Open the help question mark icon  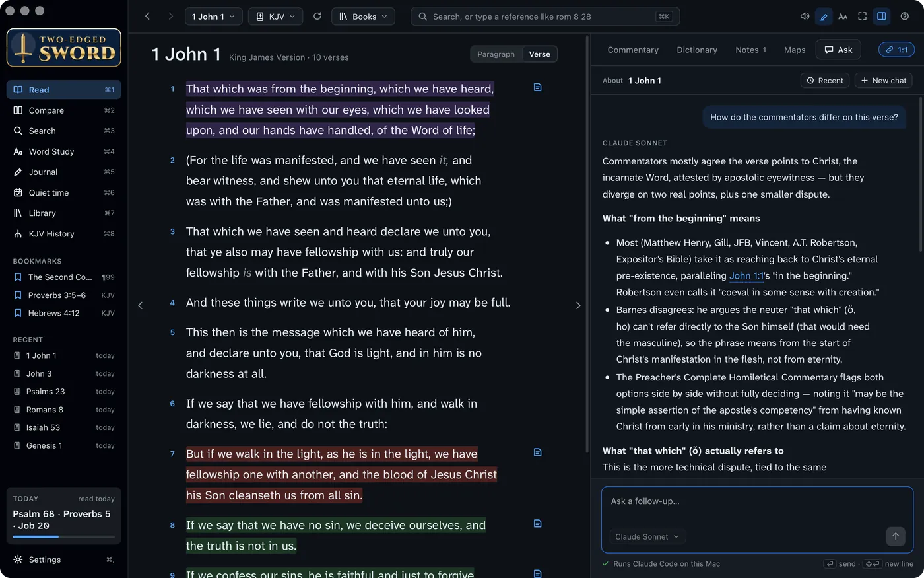coord(905,17)
